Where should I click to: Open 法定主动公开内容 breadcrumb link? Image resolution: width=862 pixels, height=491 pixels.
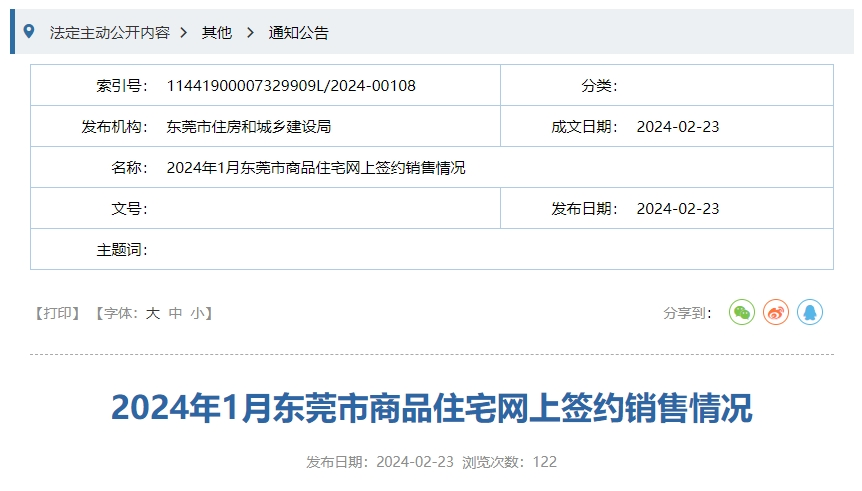click(110, 33)
